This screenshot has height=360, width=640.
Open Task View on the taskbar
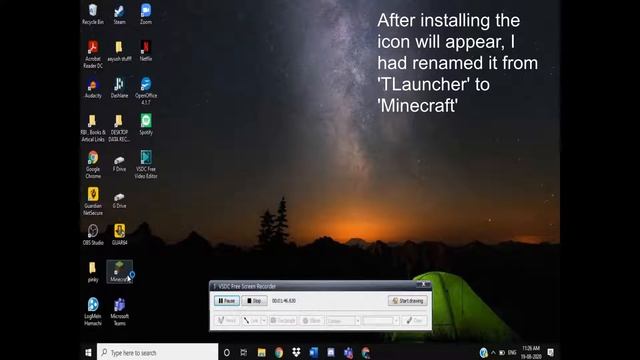244,352
